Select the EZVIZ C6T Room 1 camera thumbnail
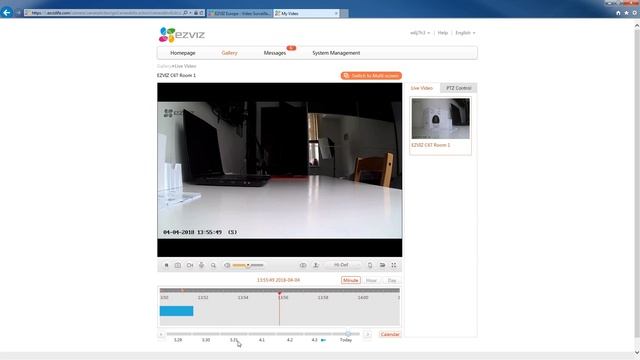This screenshot has height=360, width=640. tap(440, 118)
